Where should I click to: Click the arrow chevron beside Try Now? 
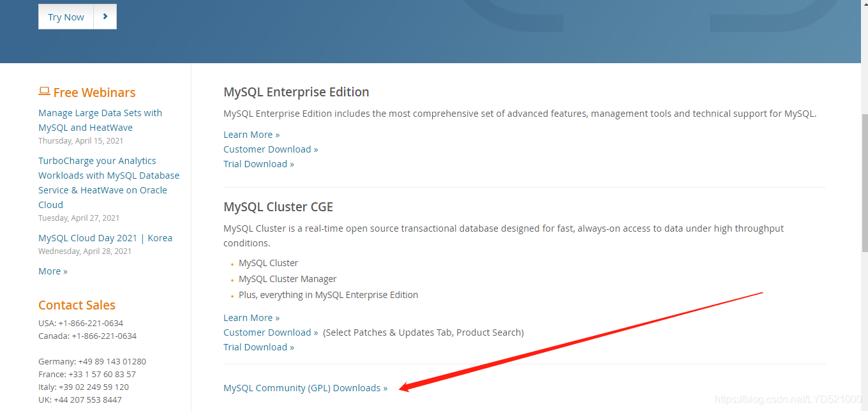coord(105,17)
